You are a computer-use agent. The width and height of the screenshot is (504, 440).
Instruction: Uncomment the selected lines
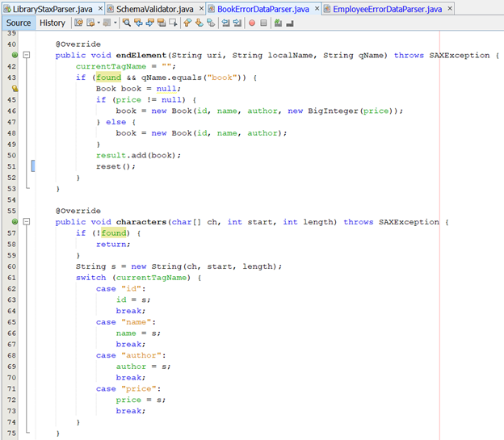point(290,23)
